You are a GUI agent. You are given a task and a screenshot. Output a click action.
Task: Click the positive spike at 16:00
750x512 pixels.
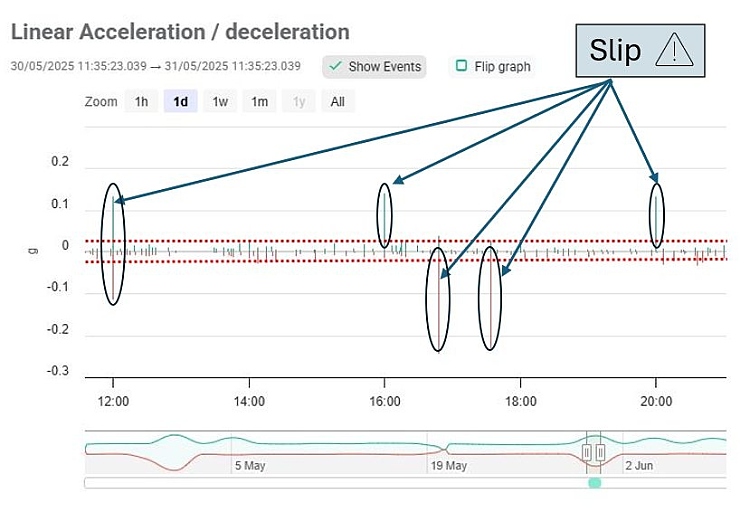pos(385,218)
